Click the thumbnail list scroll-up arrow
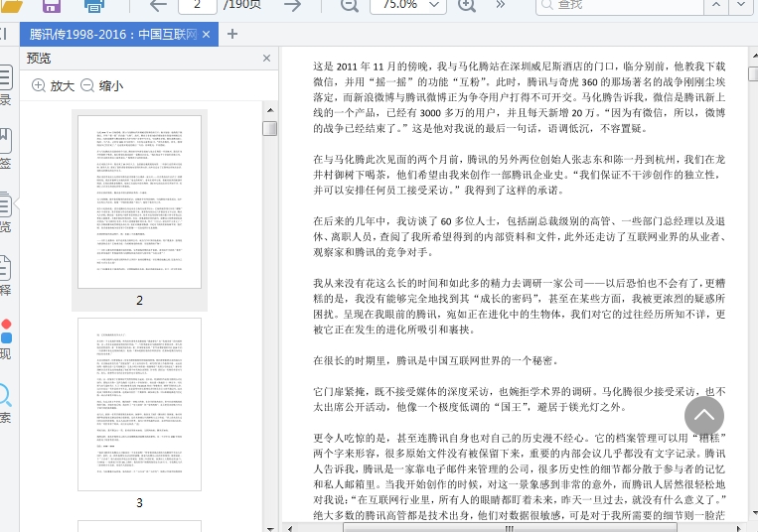758x532 pixels. tap(270, 110)
